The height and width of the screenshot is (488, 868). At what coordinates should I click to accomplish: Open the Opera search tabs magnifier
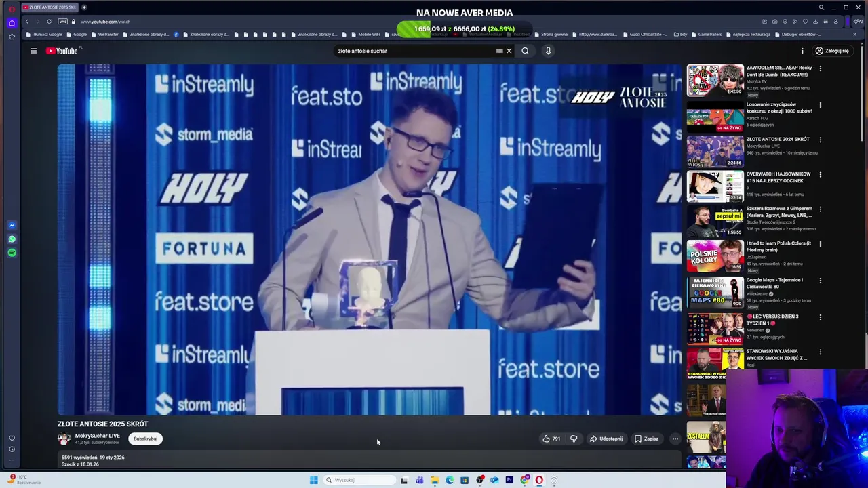tap(821, 7)
